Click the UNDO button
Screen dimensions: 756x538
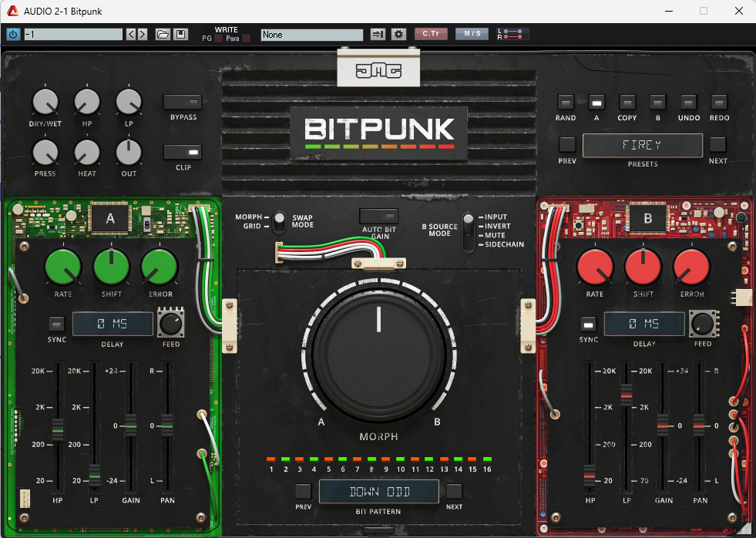pos(688,103)
